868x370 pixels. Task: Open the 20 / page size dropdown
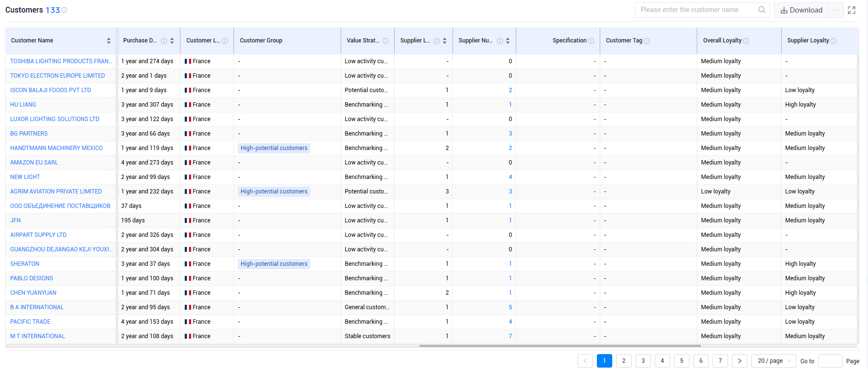774,361
